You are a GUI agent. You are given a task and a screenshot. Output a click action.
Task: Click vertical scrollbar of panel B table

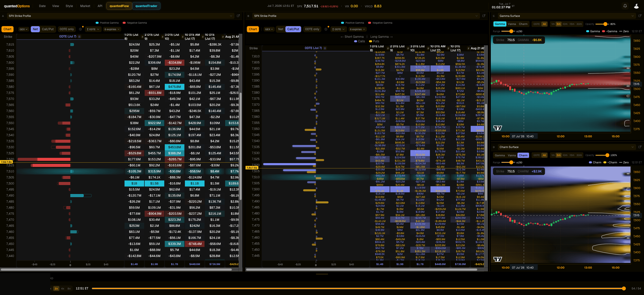coord(486,152)
